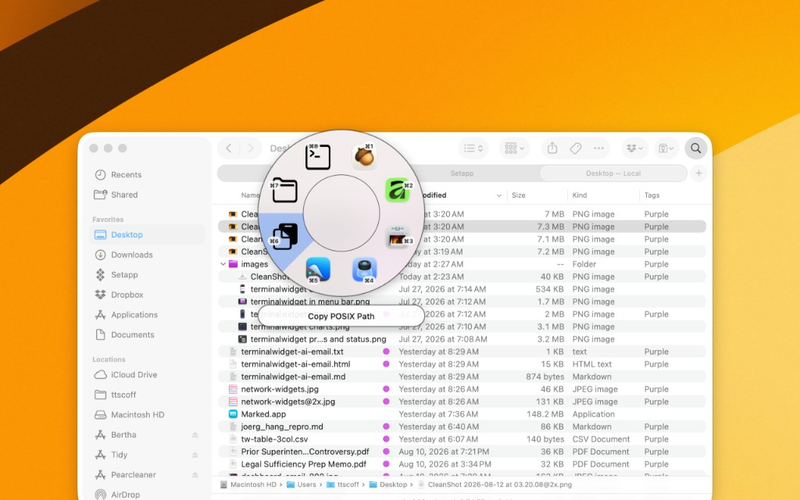Open Recents in the sidebar
Viewport: 800px width, 500px height.
[x=147, y=175]
